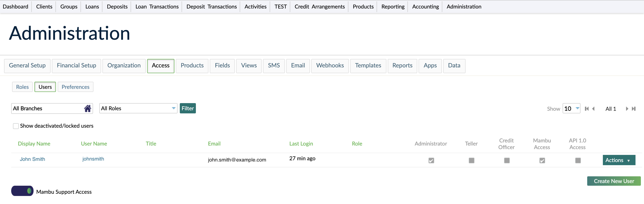Open the Roles sub-tab

click(22, 87)
